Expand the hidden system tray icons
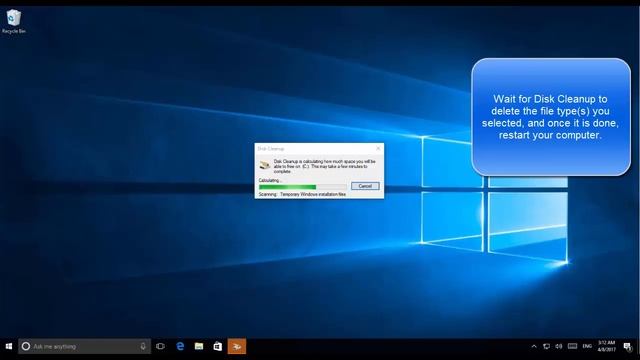This screenshot has width=640, height=360. [534, 347]
